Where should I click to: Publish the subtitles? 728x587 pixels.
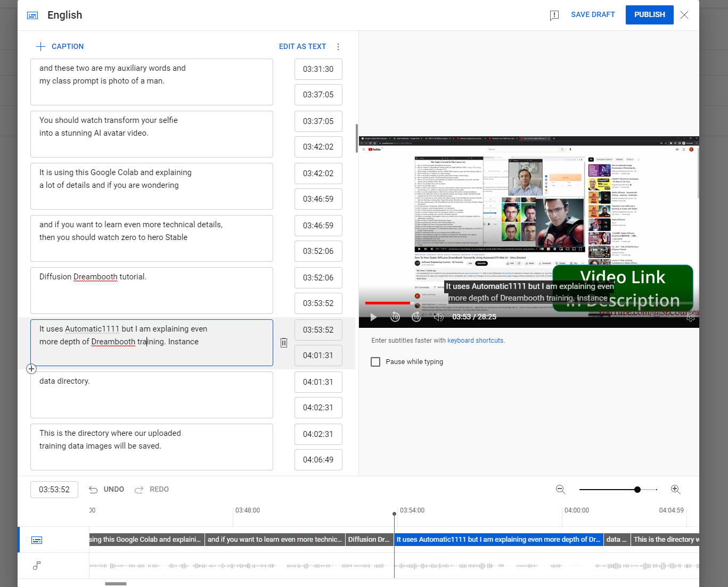(x=649, y=14)
